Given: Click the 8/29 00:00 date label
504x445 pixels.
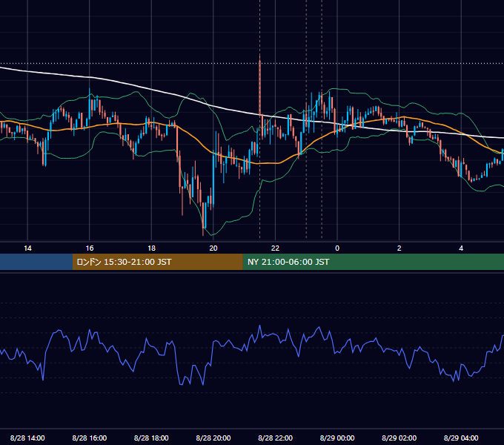Looking at the screenshot, I should (x=337, y=438).
